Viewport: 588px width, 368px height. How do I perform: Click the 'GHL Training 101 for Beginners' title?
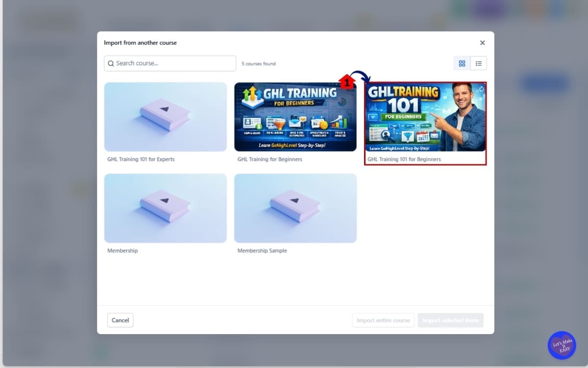(404, 159)
